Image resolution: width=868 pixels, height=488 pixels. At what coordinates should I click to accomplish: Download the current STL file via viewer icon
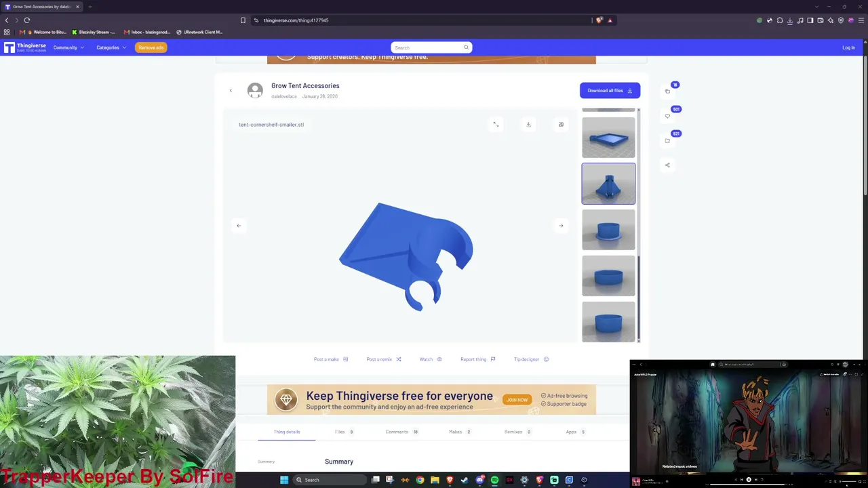528,124
